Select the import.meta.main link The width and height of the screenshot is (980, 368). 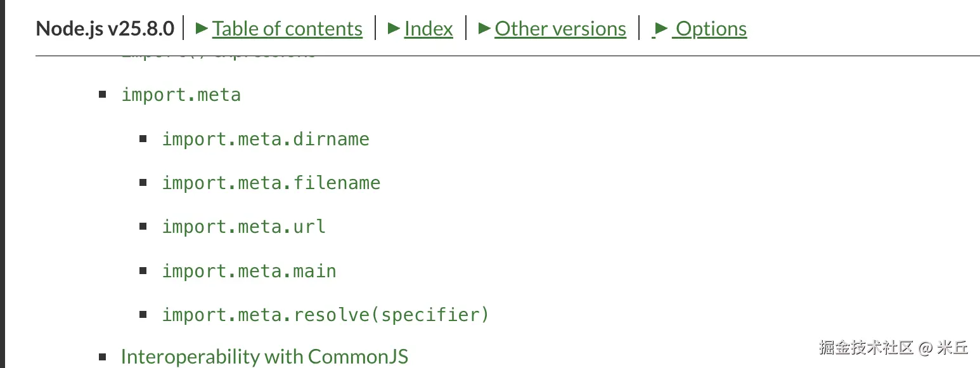[x=248, y=271]
